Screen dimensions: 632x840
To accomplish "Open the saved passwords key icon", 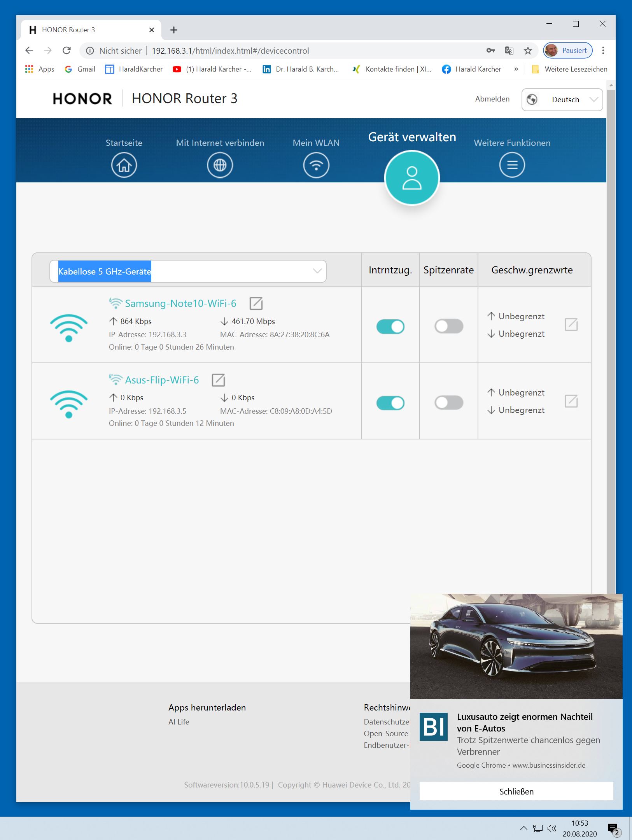I will pyautogui.click(x=490, y=51).
